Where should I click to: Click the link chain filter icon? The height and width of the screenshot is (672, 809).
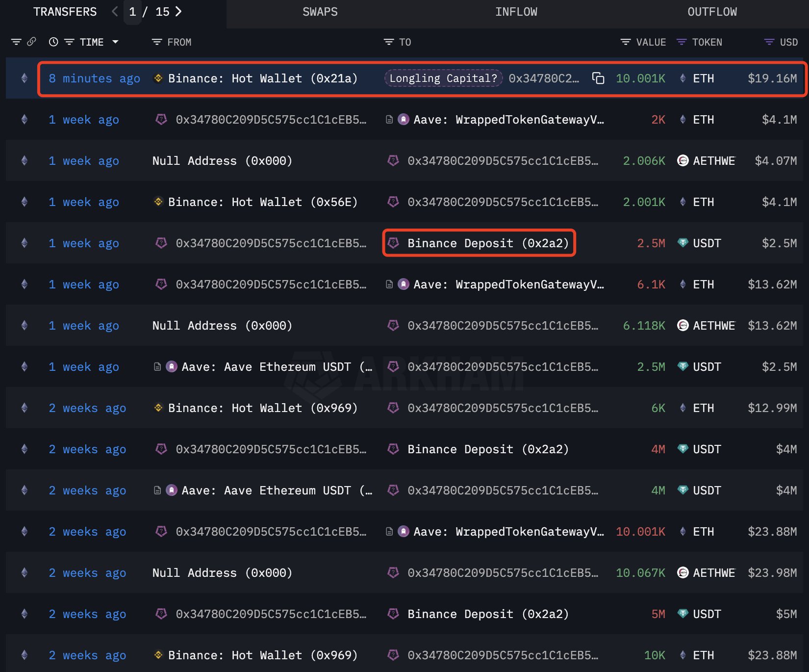tap(31, 42)
